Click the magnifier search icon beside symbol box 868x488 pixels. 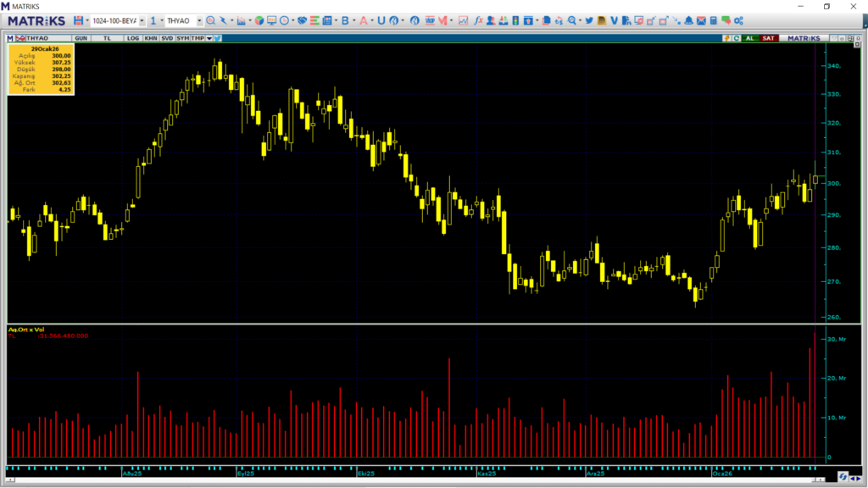point(210,20)
